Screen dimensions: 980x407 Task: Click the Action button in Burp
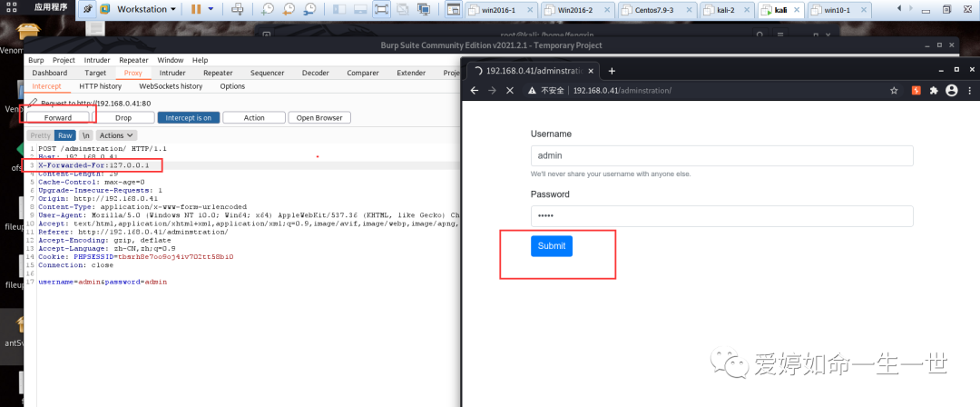pos(254,118)
